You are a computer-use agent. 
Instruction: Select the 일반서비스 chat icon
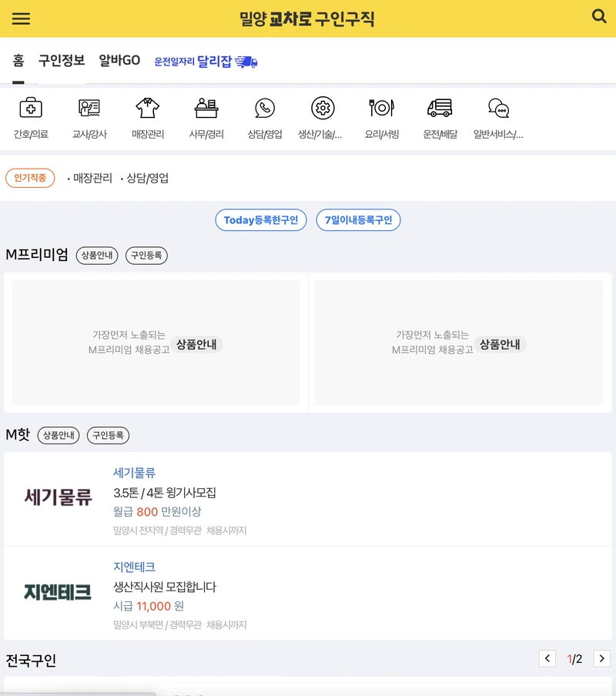(x=497, y=109)
